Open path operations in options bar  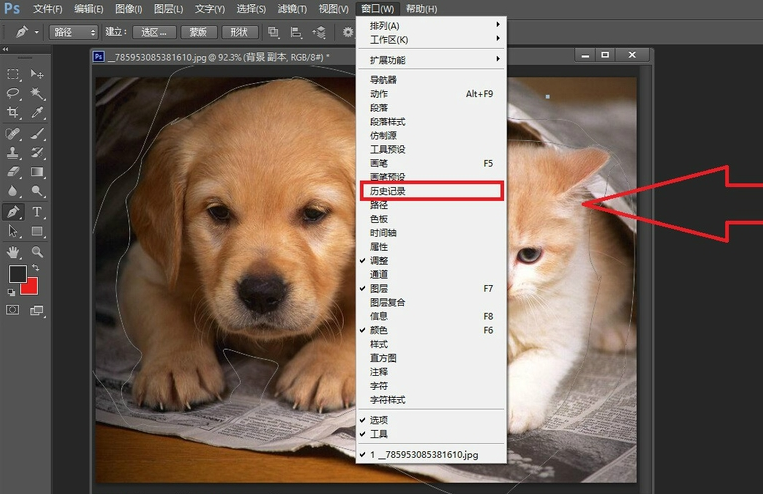tap(273, 32)
